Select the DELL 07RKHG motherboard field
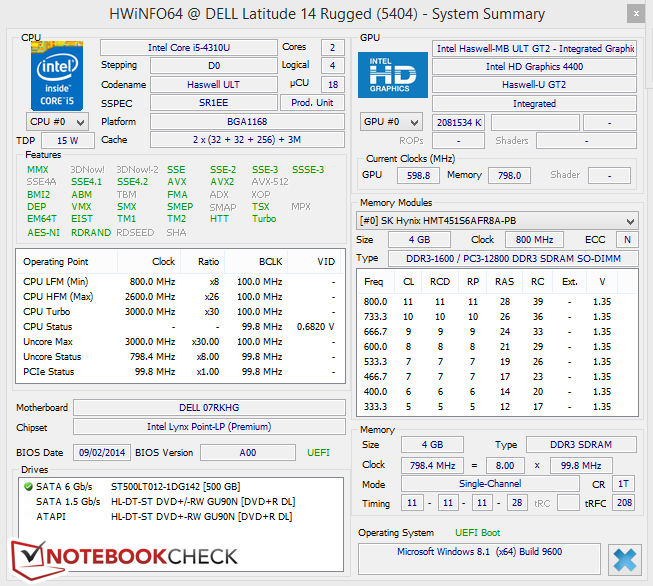Viewport: 653px width, 586px height. click(x=209, y=407)
